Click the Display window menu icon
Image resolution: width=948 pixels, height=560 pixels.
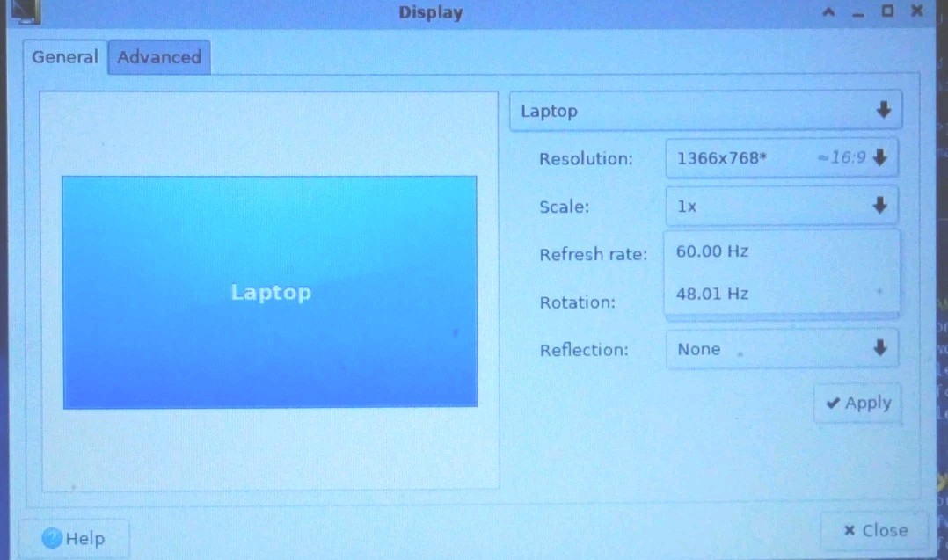point(25,11)
